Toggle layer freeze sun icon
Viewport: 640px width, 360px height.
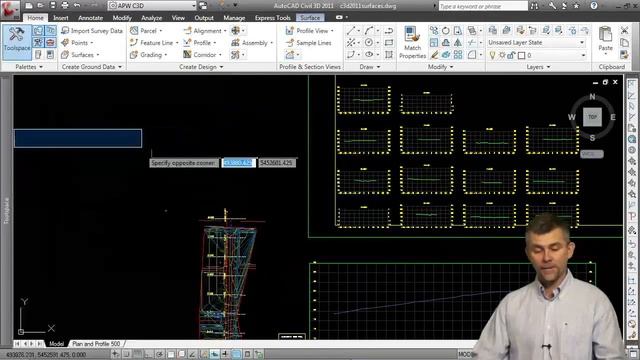tap(502, 55)
